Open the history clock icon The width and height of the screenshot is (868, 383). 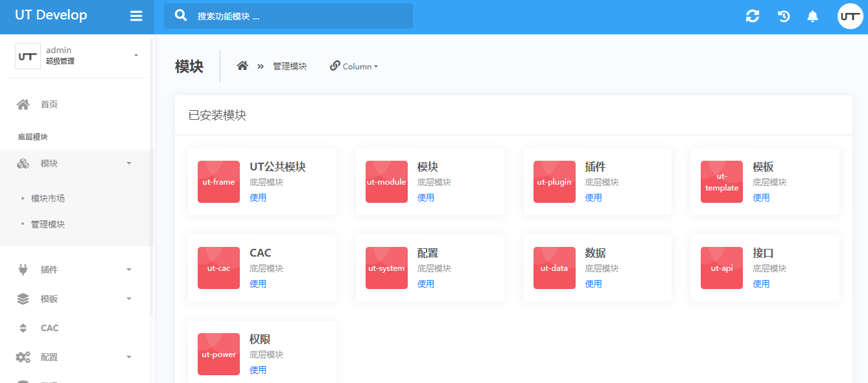tap(784, 16)
